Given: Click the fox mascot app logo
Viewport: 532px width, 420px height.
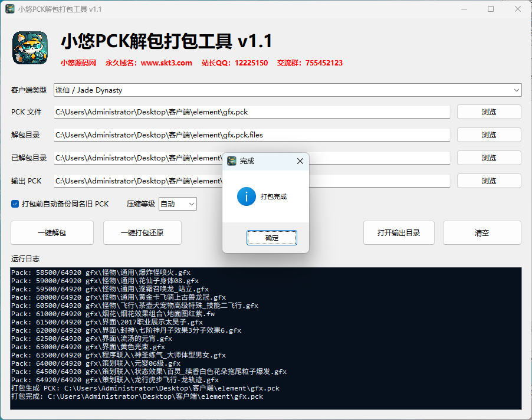Looking at the screenshot, I should click(x=30, y=48).
